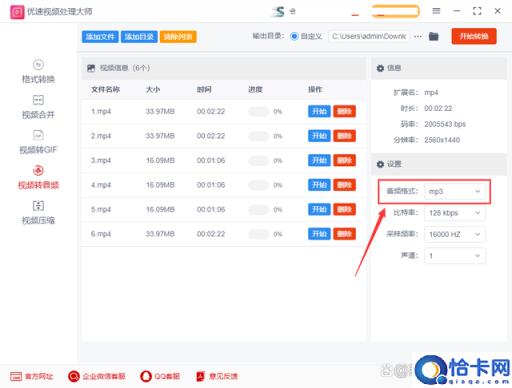Start converting 2.mp4
512x388 pixels.
tap(319, 136)
